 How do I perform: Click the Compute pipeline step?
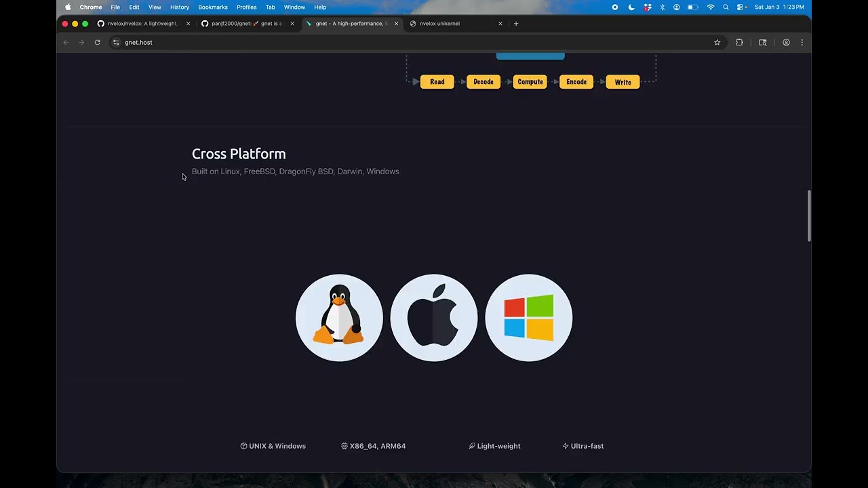click(530, 82)
